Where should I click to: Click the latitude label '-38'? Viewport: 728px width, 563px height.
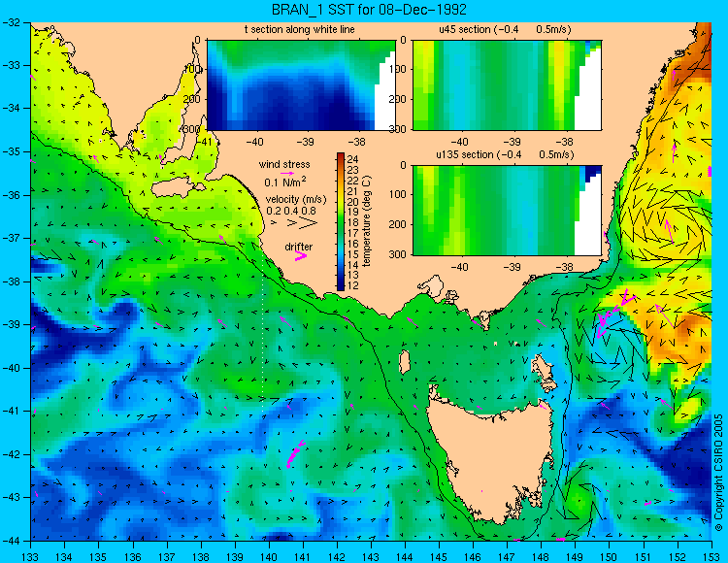[10, 281]
